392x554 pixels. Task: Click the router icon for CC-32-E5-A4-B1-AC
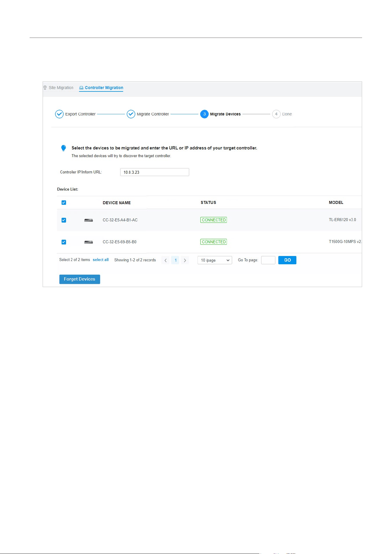pos(89,220)
